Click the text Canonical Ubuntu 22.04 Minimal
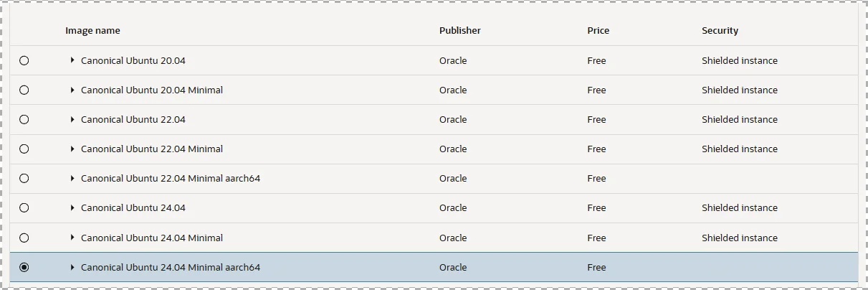Viewport: 868px width, 290px height. pos(152,149)
